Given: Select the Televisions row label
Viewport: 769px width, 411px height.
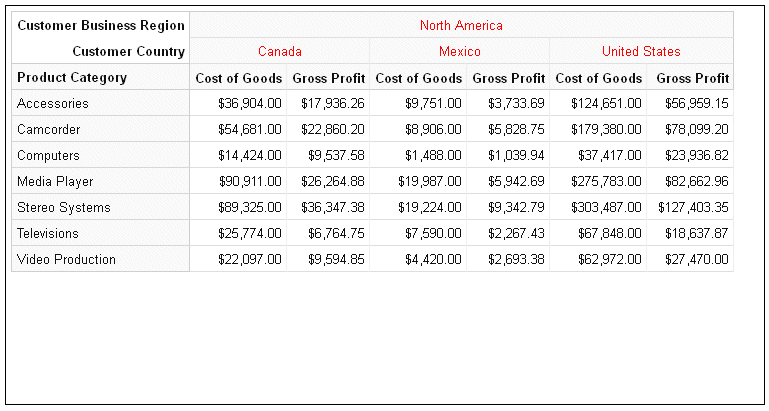Looking at the screenshot, I should [x=48, y=233].
